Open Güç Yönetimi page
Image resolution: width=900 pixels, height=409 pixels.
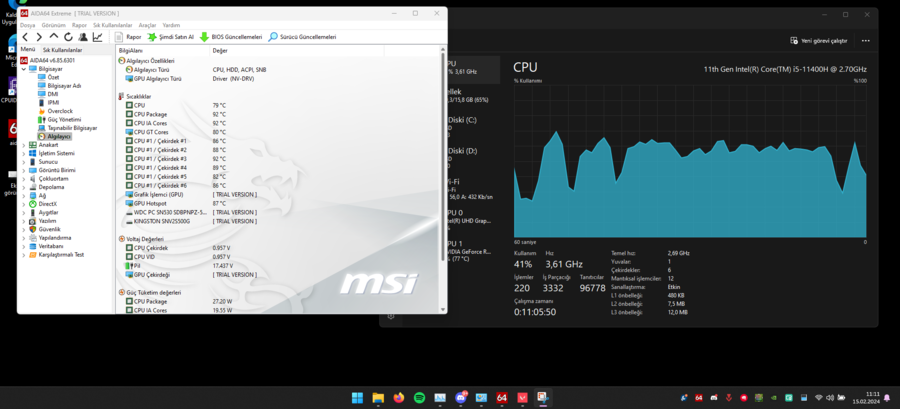[64, 120]
